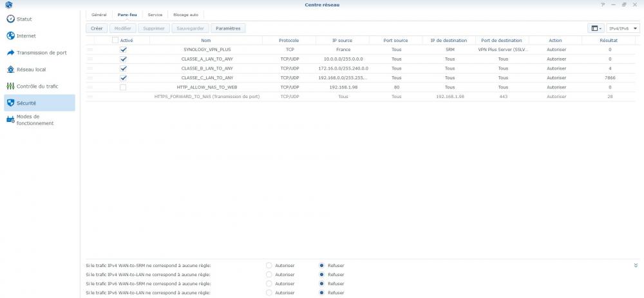Select Refuser for IPv6 WAN-to-LAN traffic
The height and width of the screenshot is (298, 644).
(x=321, y=293)
